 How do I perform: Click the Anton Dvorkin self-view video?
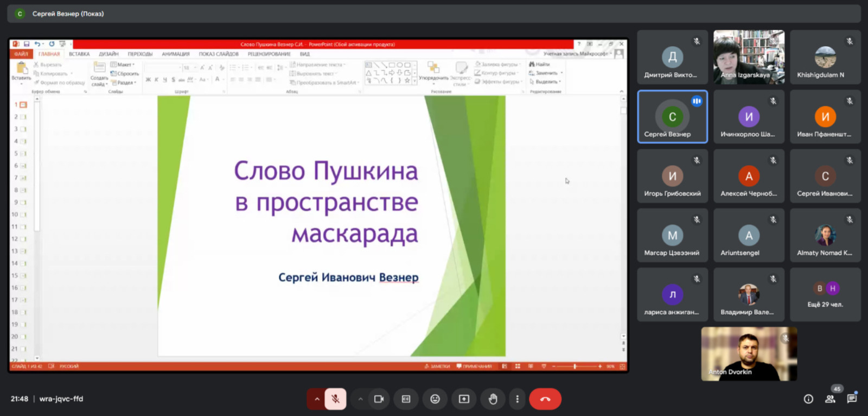click(749, 354)
